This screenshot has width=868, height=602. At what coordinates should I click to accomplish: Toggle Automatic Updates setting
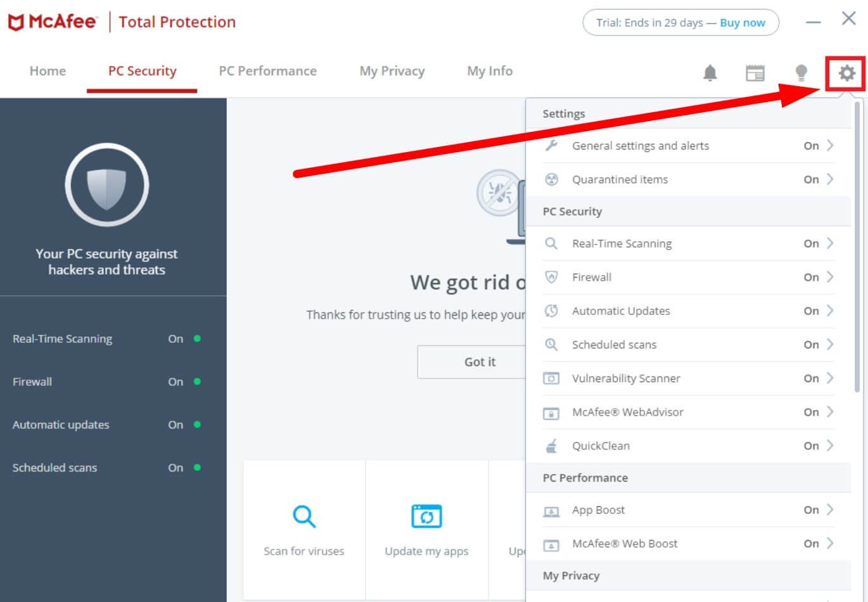coord(811,311)
